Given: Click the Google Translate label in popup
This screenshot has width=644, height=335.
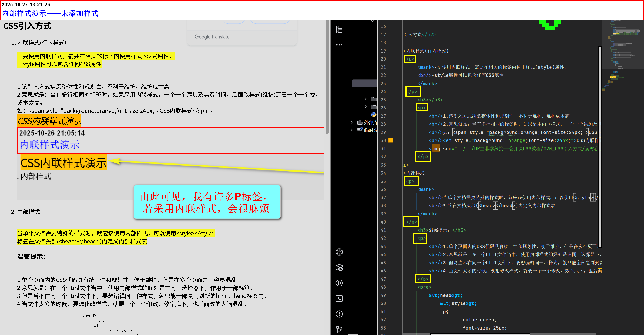Looking at the screenshot, I should tap(212, 37).
